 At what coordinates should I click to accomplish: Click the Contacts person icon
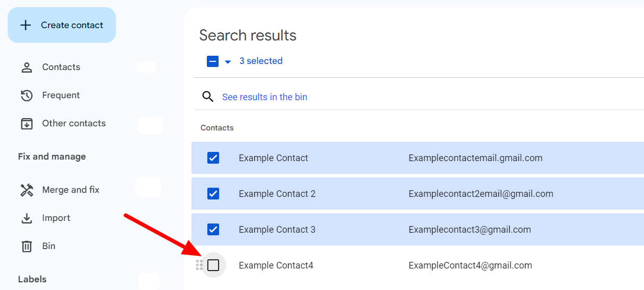tap(26, 67)
